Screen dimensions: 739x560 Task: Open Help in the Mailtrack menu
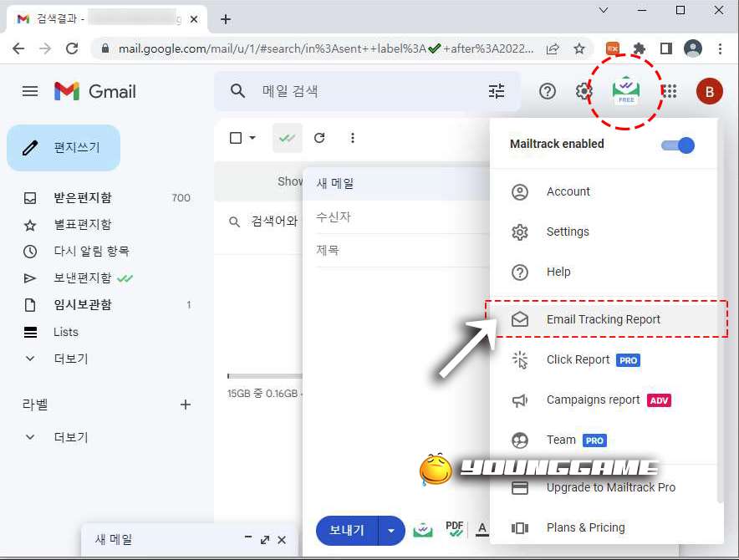[604, 272]
